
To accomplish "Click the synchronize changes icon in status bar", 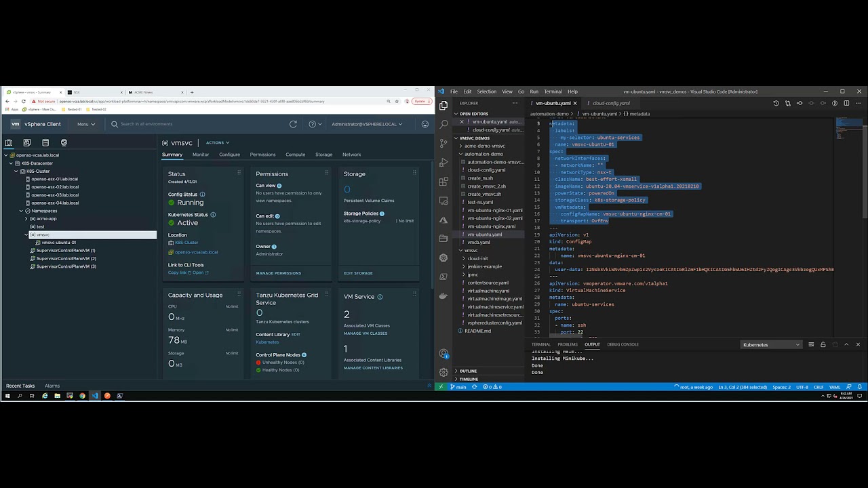I will pyautogui.click(x=475, y=387).
